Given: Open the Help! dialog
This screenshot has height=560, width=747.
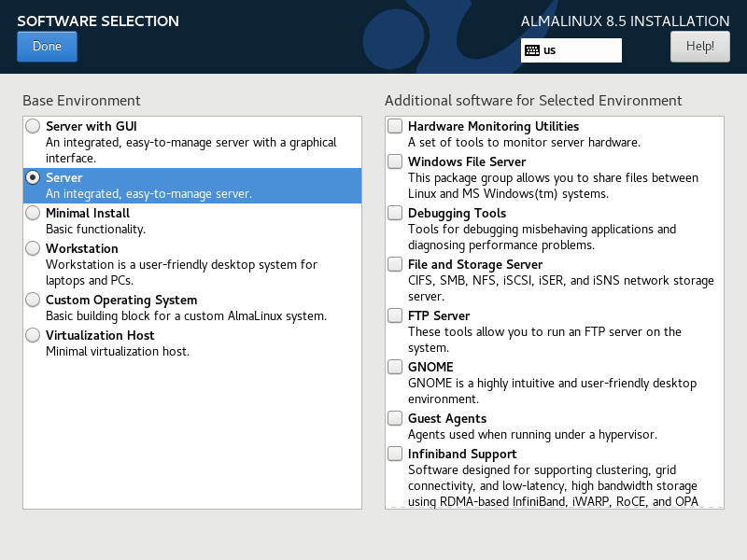Looking at the screenshot, I should pos(699,46).
